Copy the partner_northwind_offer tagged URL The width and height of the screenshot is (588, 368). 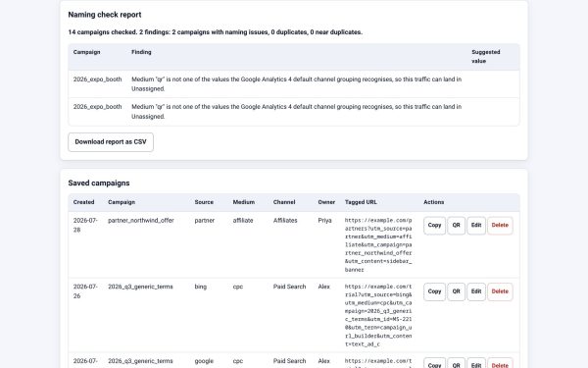coord(434,226)
